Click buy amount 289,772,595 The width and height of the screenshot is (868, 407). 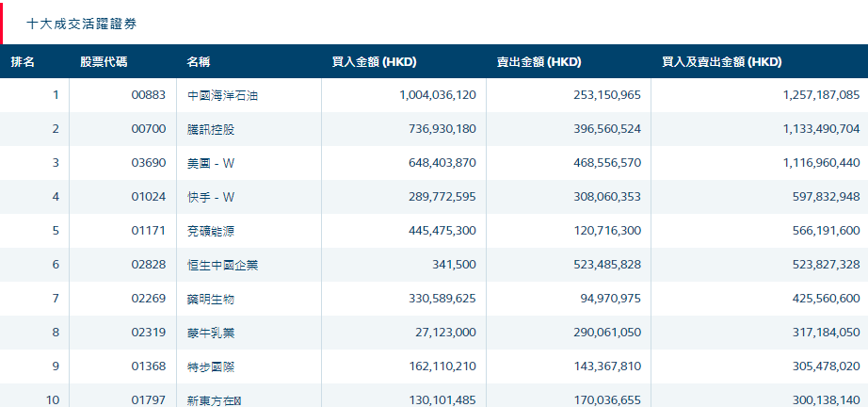[x=442, y=197]
